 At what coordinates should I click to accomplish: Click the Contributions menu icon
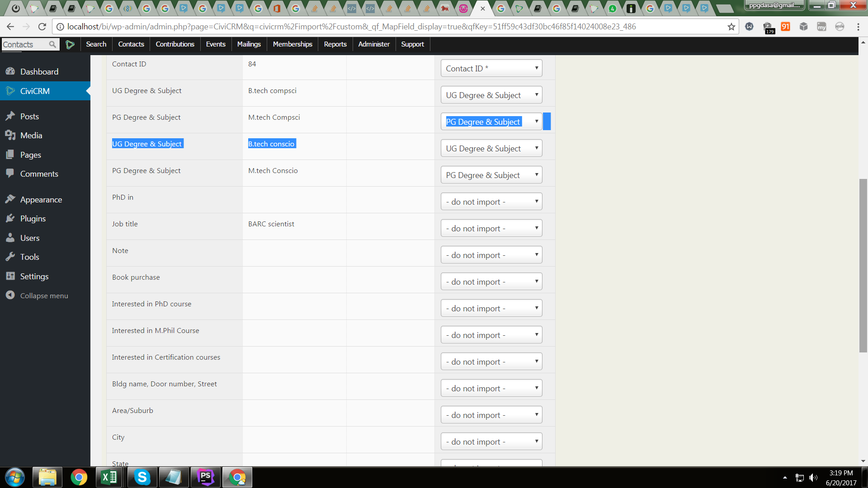click(x=175, y=44)
